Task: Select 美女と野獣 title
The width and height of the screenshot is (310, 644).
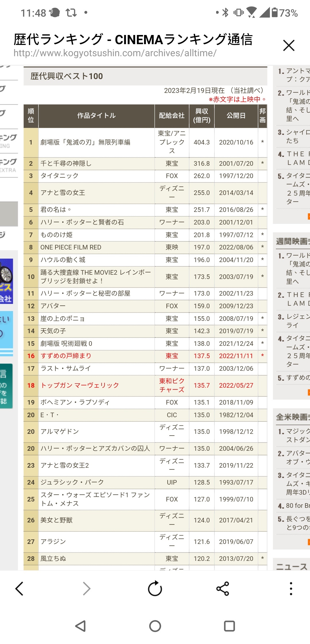Action: tap(56, 520)
